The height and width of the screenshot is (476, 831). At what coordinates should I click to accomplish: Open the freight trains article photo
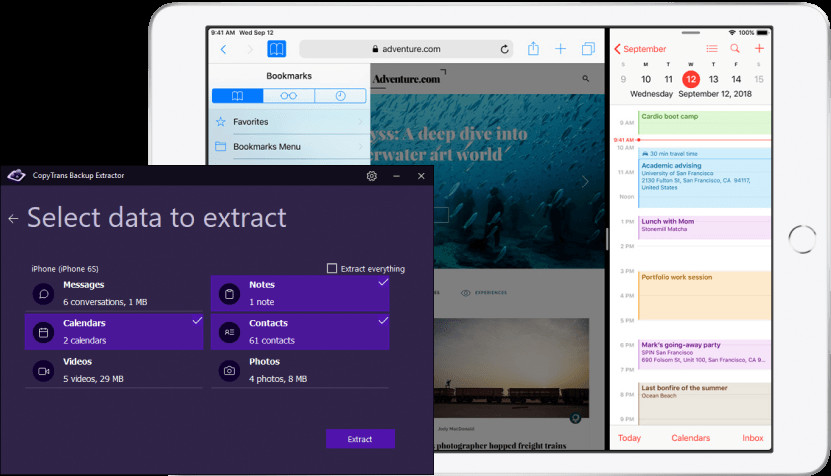point(511,369)
